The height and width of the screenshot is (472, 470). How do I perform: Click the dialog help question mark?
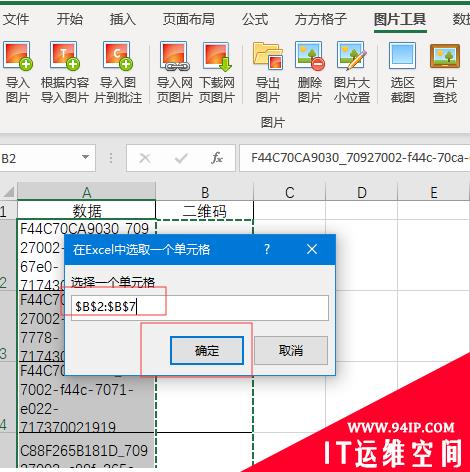tap(267, 249)
